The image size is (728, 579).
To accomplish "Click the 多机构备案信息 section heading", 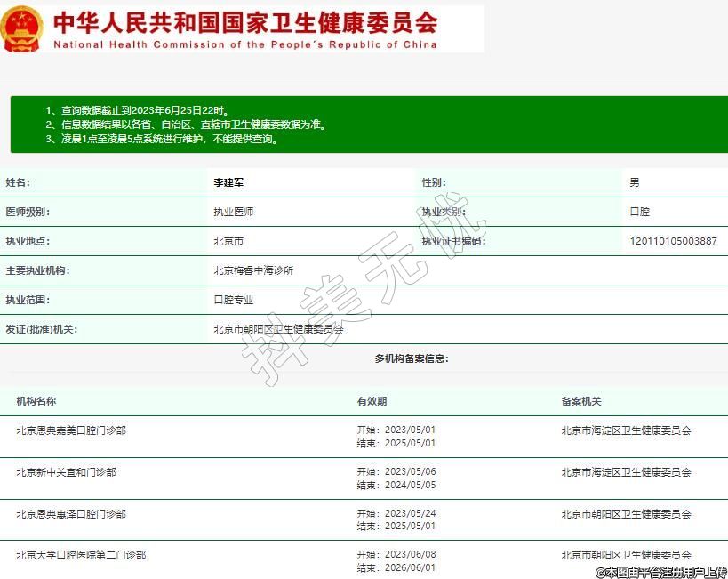I will 412,358.
